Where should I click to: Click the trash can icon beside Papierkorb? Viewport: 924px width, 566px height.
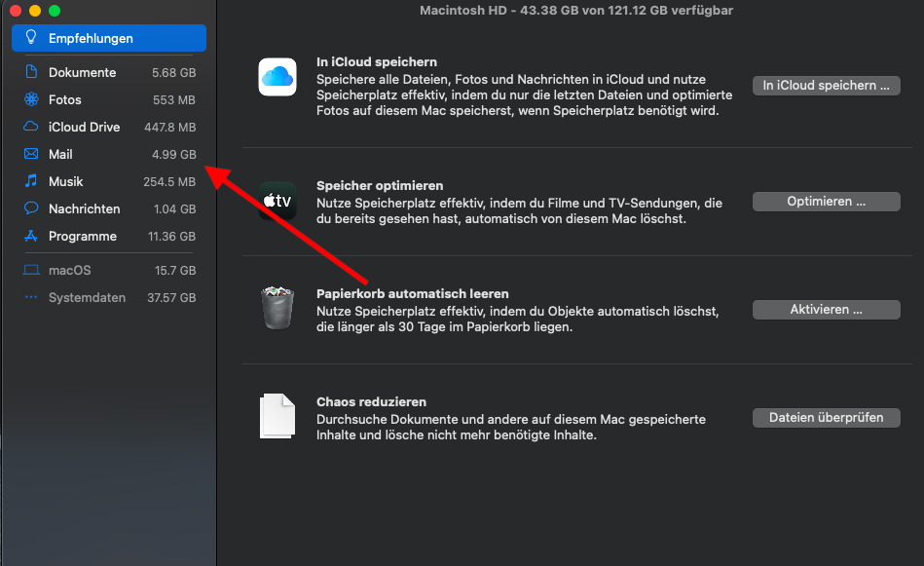point(277,307)
